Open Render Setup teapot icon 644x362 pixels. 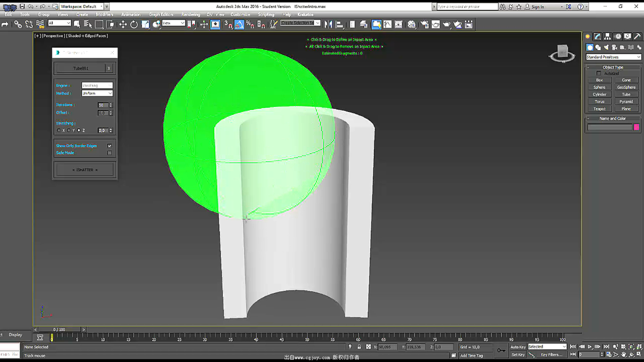tap(424, 25)
